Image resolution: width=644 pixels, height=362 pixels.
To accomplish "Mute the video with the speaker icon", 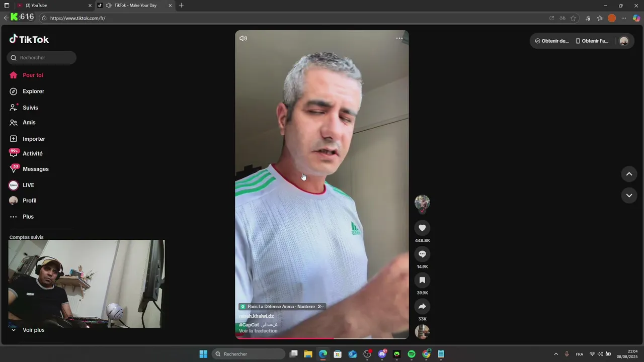I will [x=243, y=38].
